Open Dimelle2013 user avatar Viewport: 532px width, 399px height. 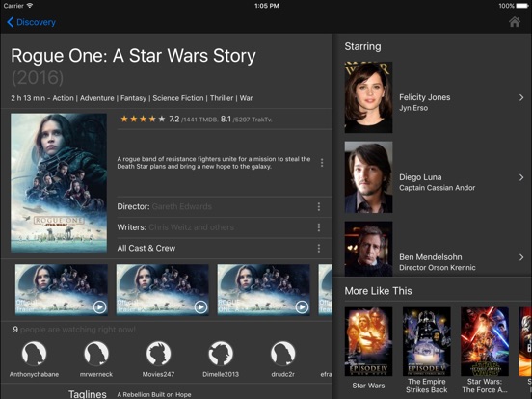coord(221,354)
